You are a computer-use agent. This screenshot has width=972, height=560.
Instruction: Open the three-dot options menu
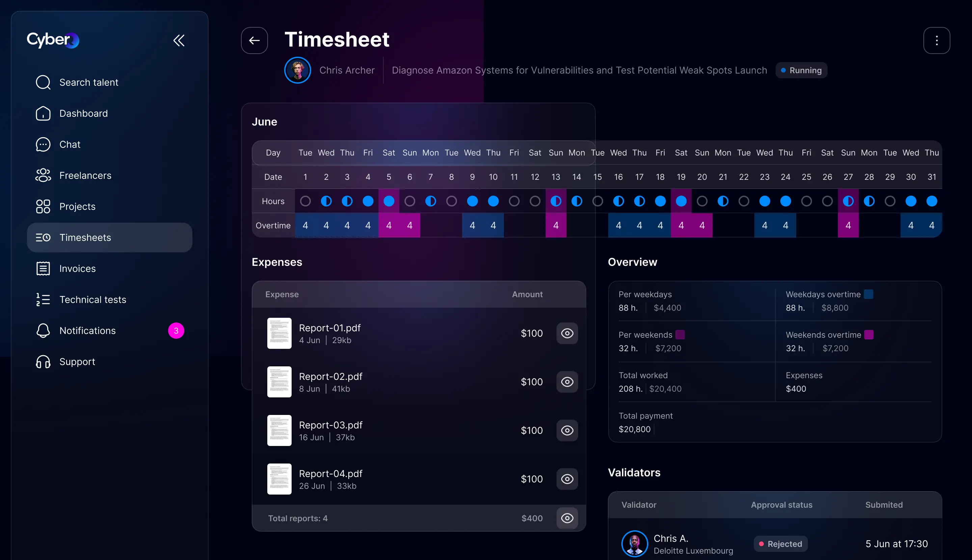(x=936, y=40)
